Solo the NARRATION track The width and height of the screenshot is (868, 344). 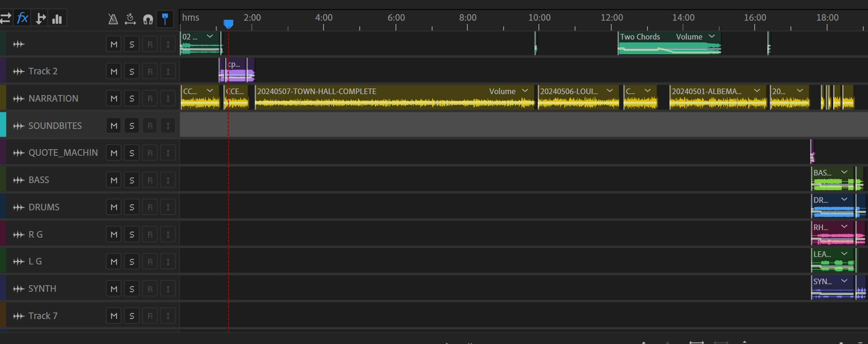point(132,99)
